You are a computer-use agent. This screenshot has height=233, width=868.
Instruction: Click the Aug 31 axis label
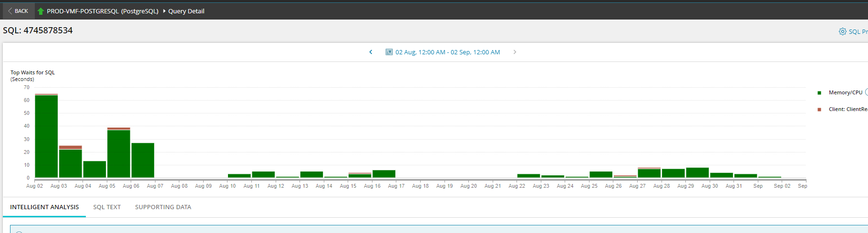[734, 186]
